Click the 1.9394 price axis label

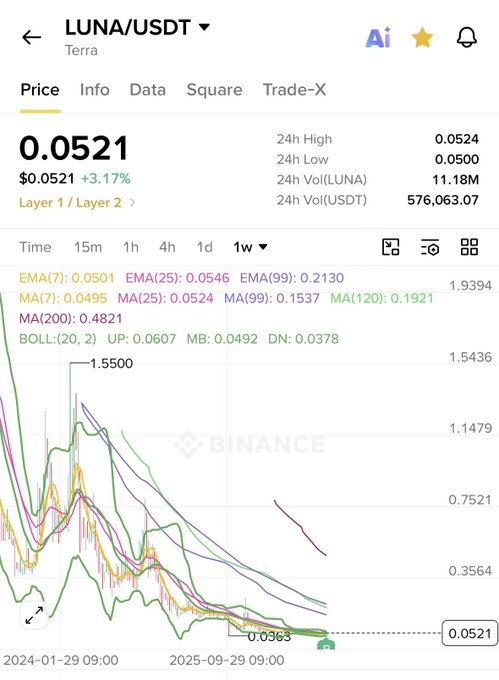pos(470,285)
